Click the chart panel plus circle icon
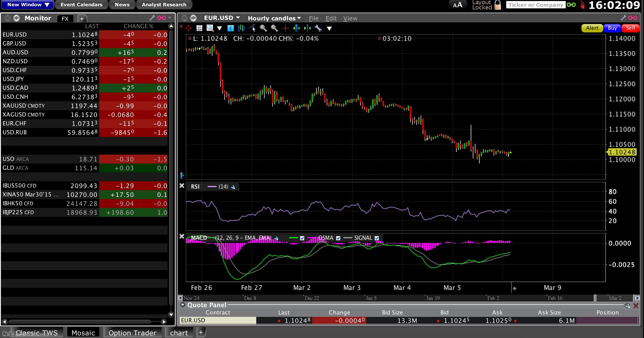This screenshot has width=644, height=338. pyautogui.click(x=193, y=18)
